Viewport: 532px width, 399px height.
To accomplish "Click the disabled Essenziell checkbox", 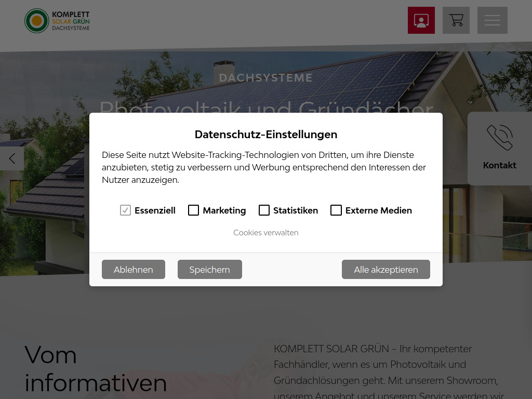I will [x=125, y=210].
